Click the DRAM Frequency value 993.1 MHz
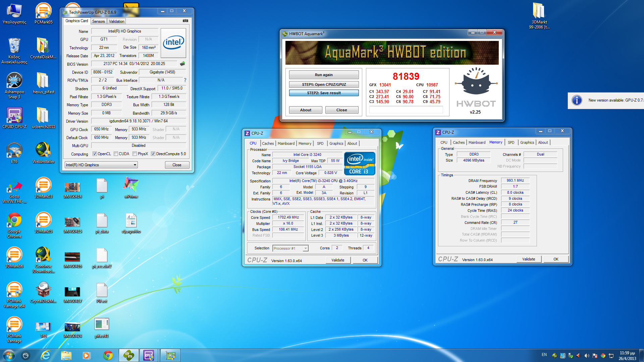This screenshot has height=362, width=644. 515,180
